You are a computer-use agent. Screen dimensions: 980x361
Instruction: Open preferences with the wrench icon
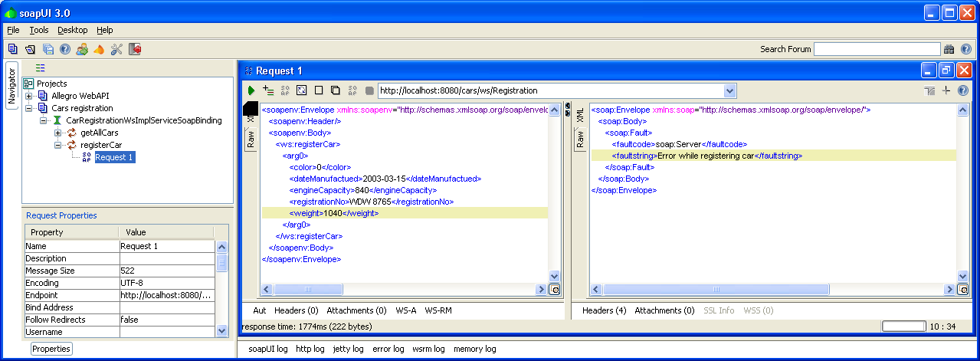point(116,49)
